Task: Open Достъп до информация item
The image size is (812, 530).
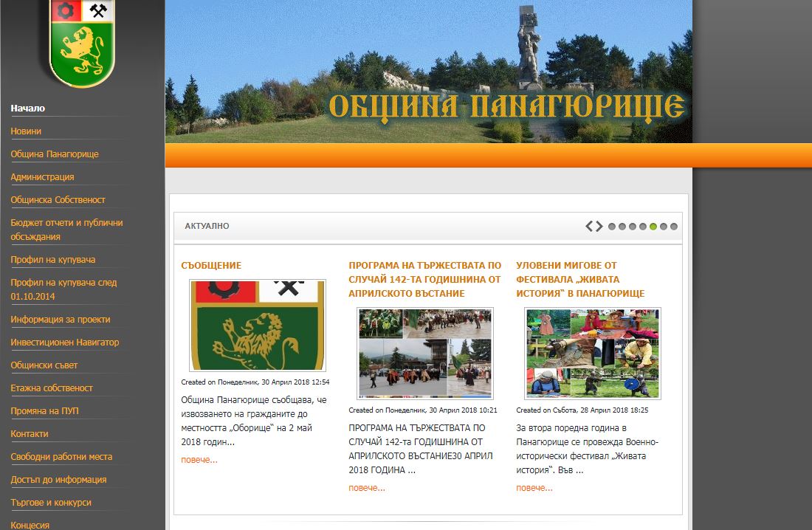Action: pyautogui.click(x=58, y=479)
